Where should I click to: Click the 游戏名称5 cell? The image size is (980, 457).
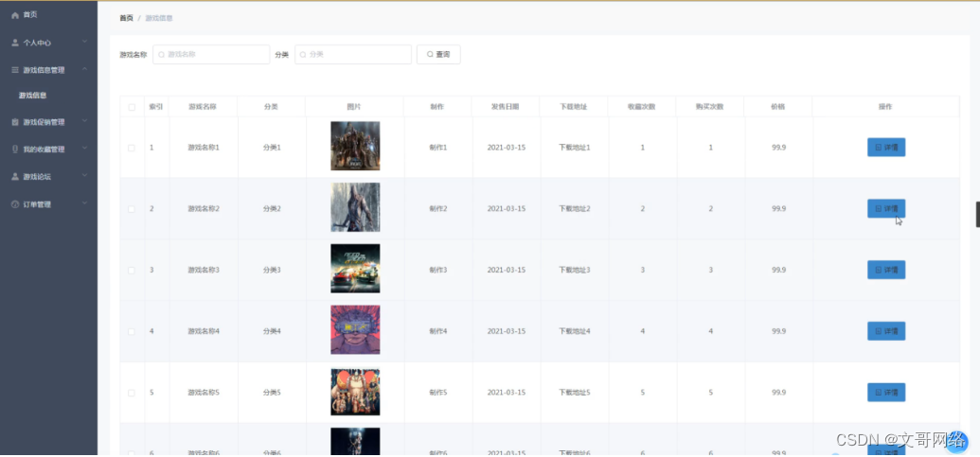click(204, 392)
